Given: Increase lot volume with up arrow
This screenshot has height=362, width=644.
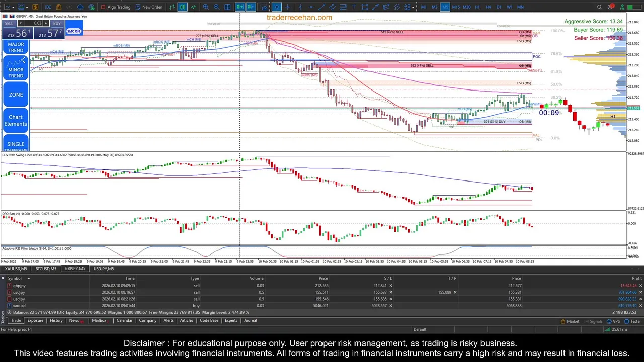Looking at the screenshot, I should click(x=46, y=23).
